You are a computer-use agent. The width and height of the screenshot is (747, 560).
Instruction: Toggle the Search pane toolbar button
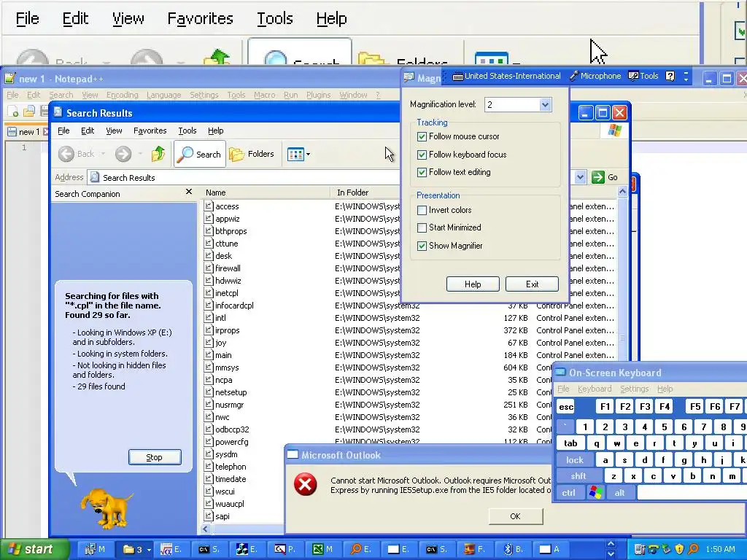point(199,154)
